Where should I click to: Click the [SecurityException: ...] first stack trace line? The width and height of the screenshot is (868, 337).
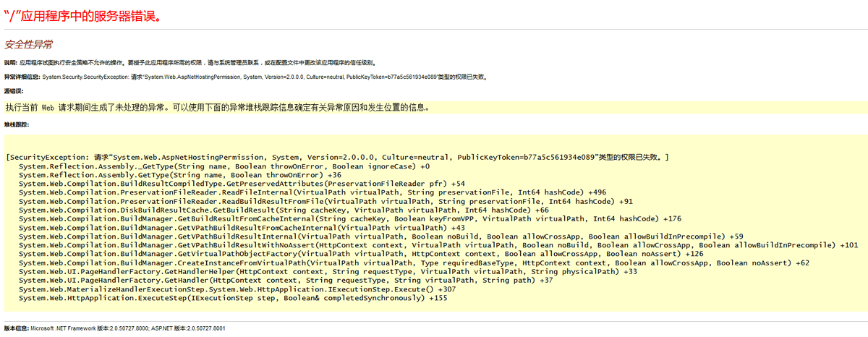336,157
